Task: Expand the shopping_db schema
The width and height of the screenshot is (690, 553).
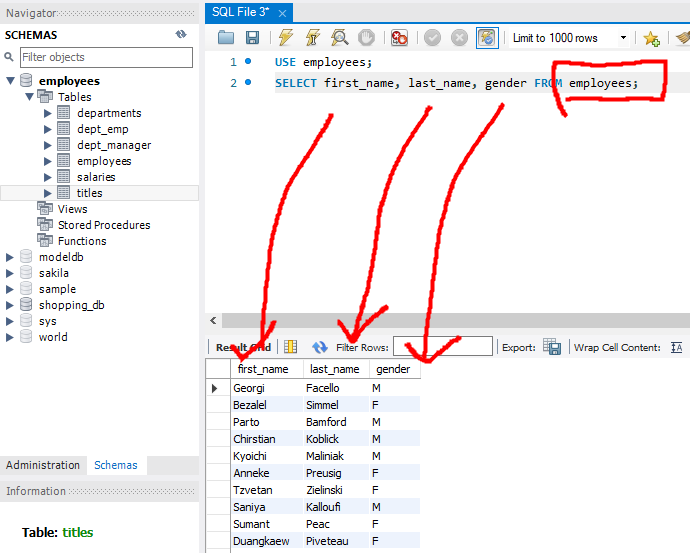Action: (x=9, y=305)
